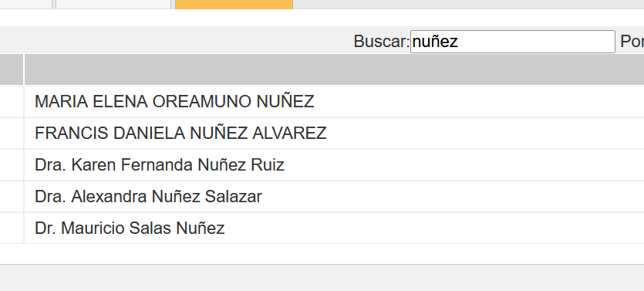Viewport: 644px width, 291px height.
Task: Click the Buscar label
Action: [382, 42]
